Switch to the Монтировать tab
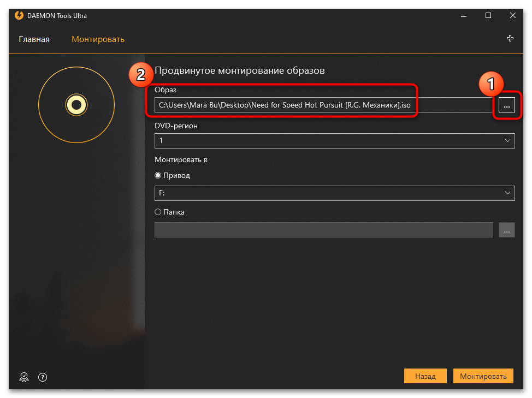Screen dimensions: 532x398 click(98, 39)
